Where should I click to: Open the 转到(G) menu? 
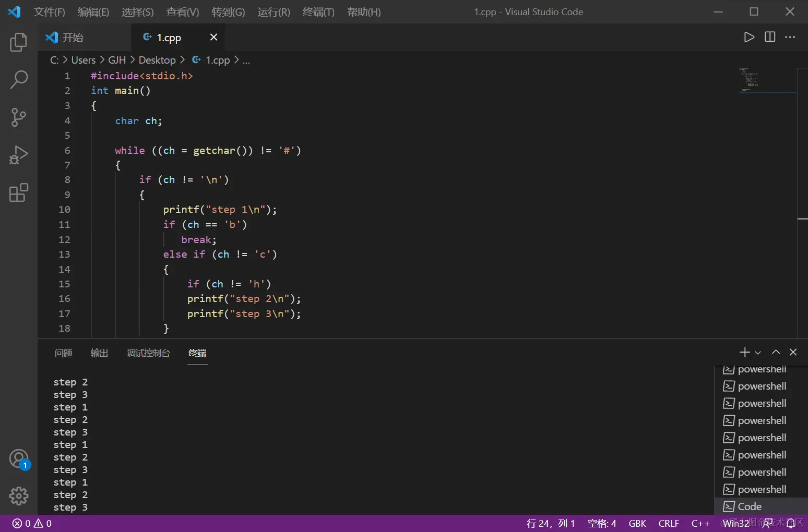[228, 12]
